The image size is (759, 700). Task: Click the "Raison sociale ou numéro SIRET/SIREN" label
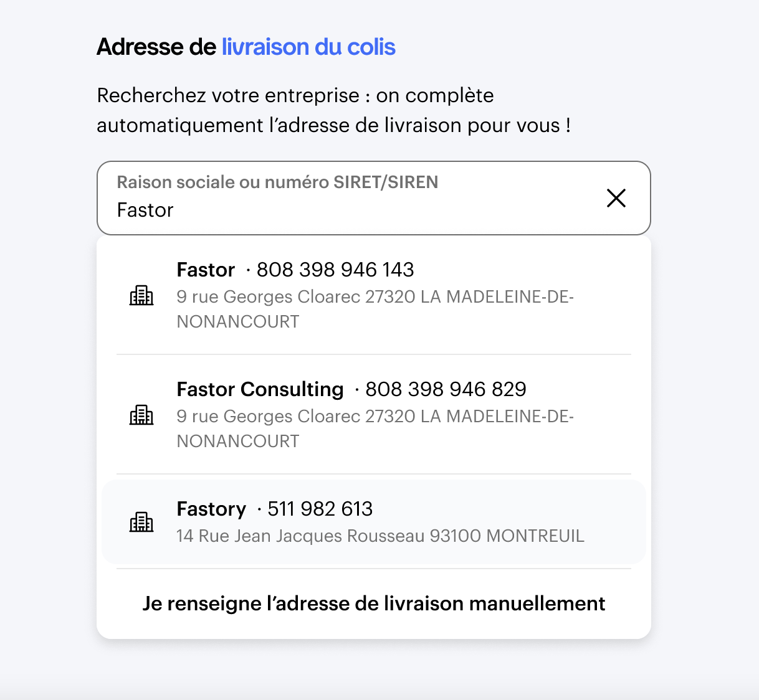pyautogui.click(x=277, y=182)
